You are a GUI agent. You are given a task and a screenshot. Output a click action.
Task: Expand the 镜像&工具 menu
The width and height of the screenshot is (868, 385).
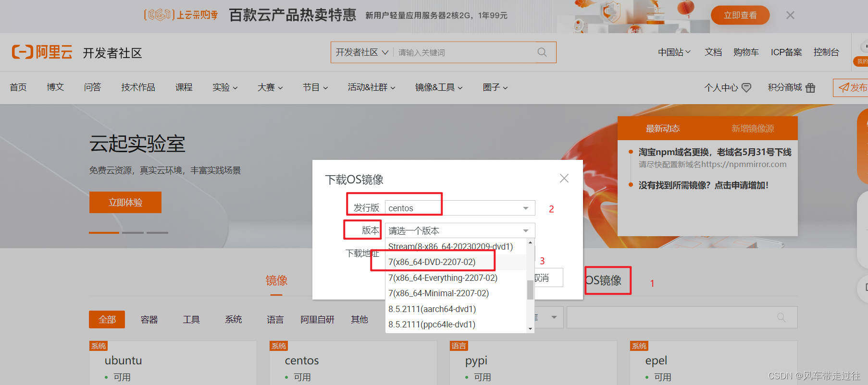pyautogui.click(x=439, y=87)
